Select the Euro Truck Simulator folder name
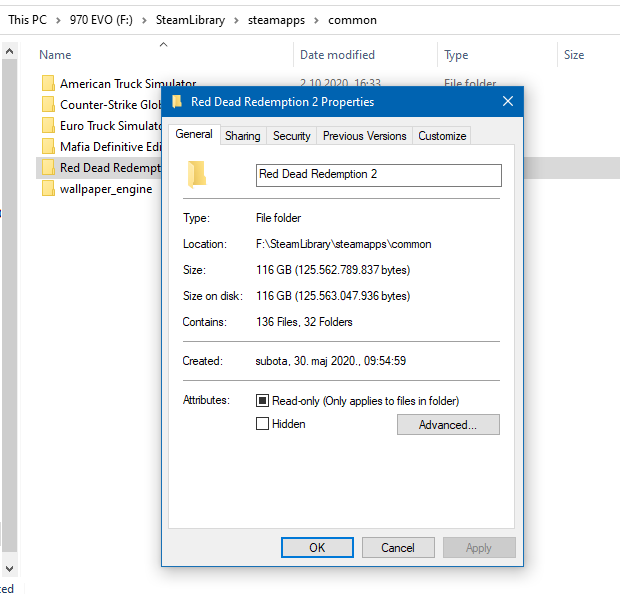Screen dimensions: 620x599 click(x=110, y=125)
